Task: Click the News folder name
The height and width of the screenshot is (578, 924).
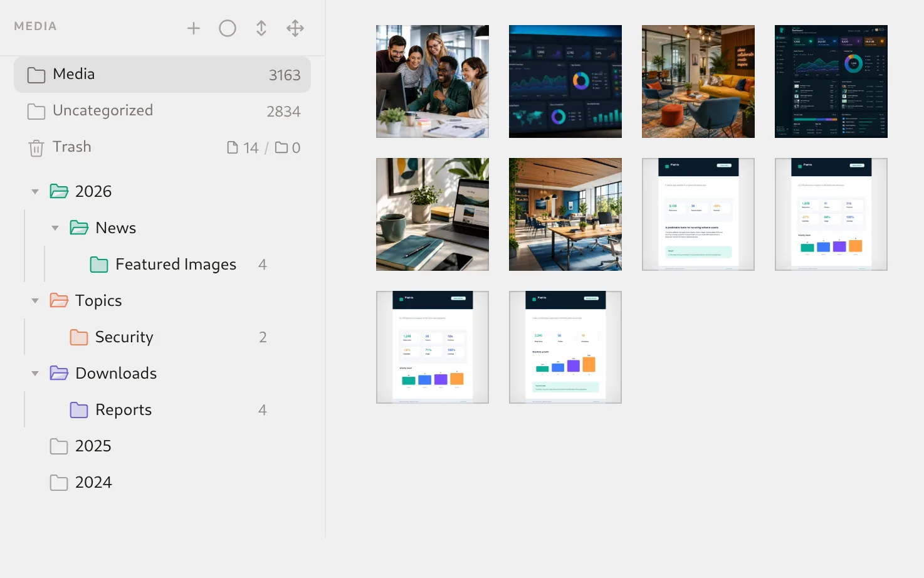Action: pos(116,228)
